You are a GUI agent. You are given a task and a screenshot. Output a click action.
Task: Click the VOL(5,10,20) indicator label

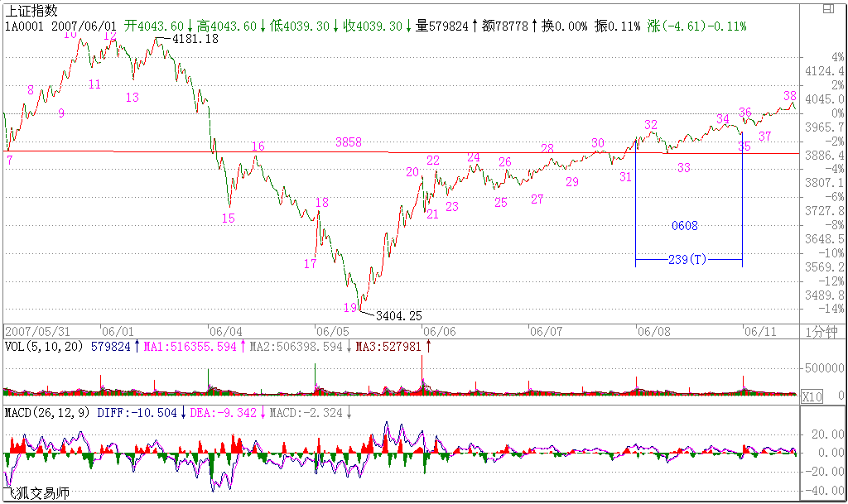point(46,347)
